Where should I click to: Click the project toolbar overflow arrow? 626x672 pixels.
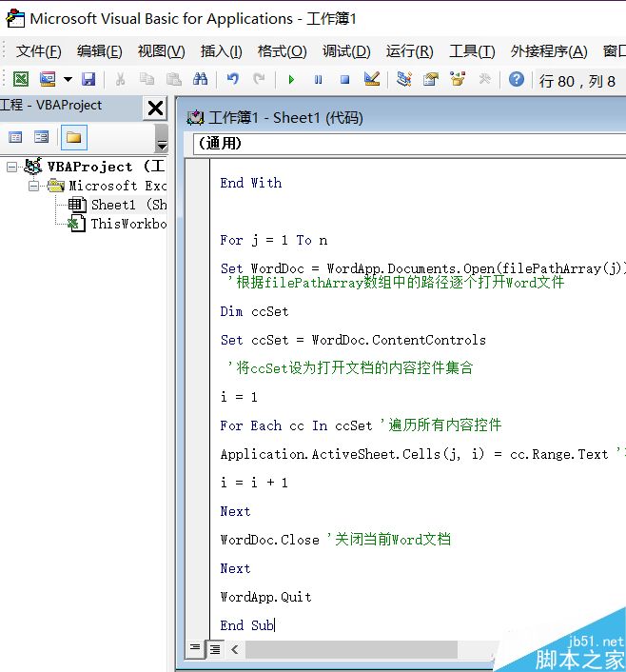point(162,138)
